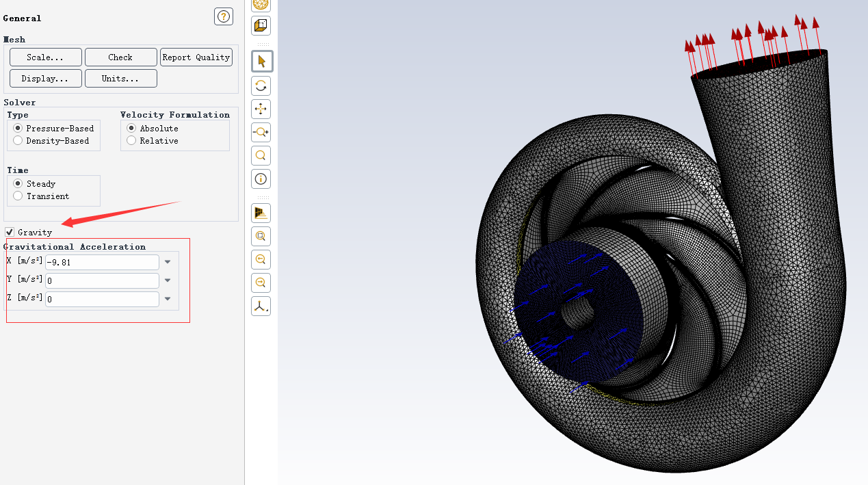Switch time to Transient

point(18,196)
